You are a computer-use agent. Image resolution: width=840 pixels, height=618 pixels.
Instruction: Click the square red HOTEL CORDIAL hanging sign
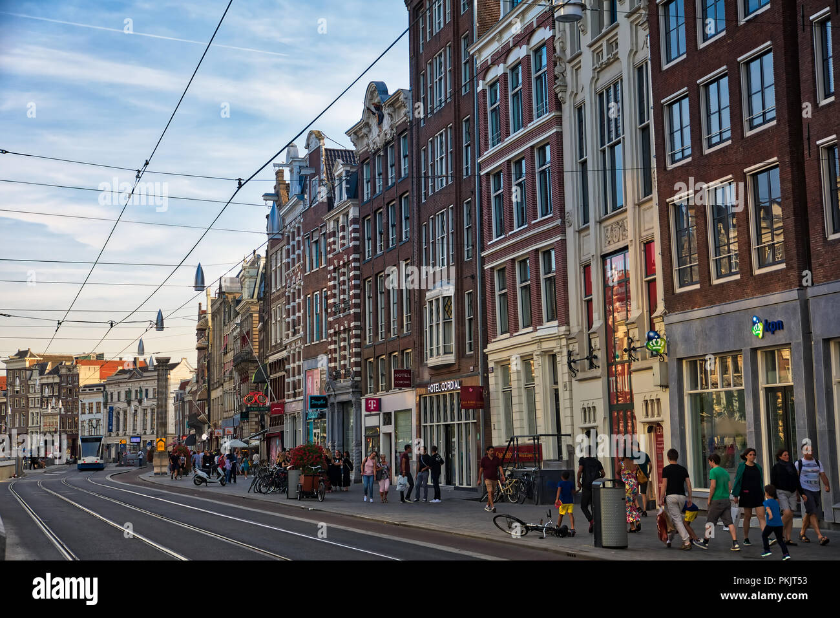point(402,378)
